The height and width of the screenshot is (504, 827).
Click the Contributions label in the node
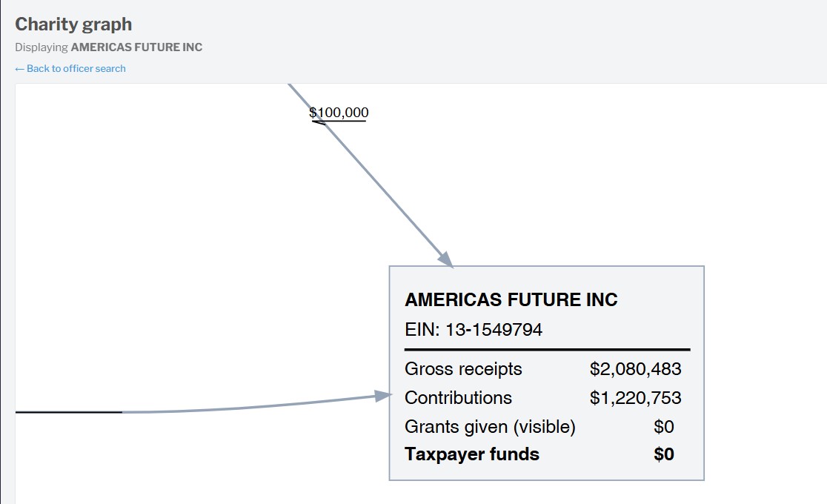[458, 398]
